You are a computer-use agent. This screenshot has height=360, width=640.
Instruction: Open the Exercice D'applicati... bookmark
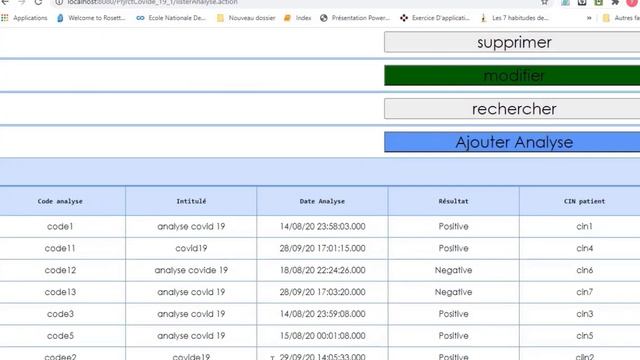pyautogui.click(x=435, y=18)
